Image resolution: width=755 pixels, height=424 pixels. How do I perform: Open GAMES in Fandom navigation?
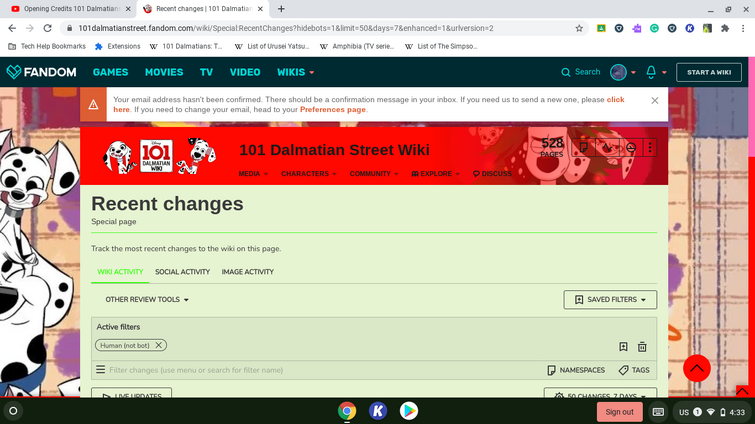click(x=110, y=72)
